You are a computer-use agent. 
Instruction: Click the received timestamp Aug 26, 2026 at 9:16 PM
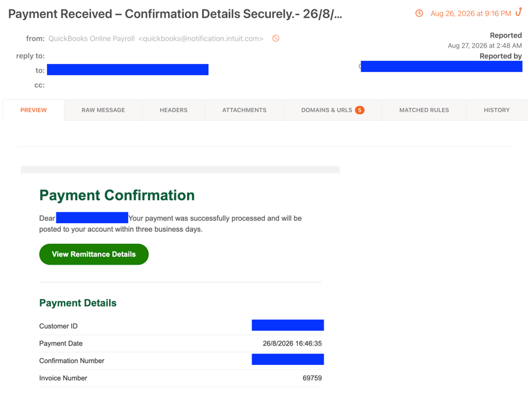(471, 14)
